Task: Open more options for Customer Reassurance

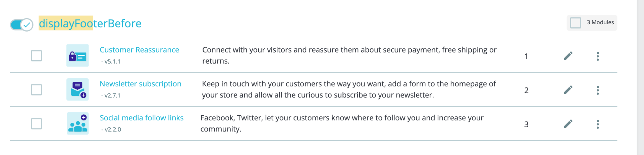Action: (x=598, y=56)
